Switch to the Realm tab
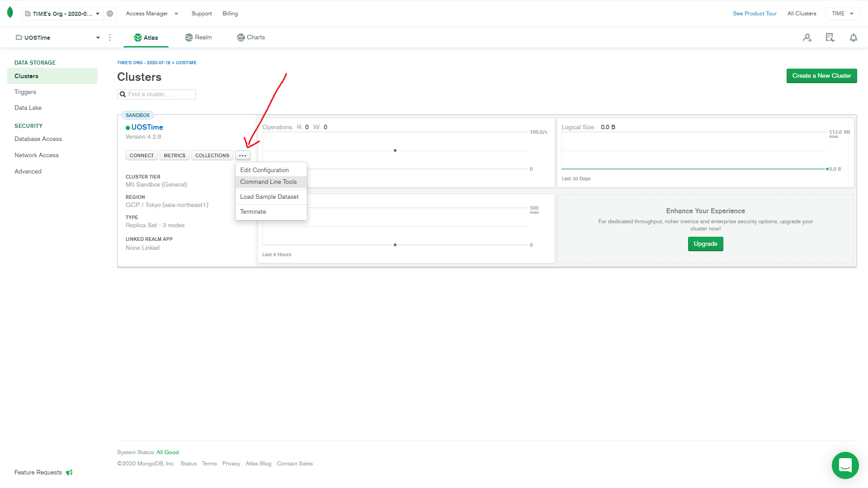The width and height of the screenshot is (868, 488). point(198,38)
